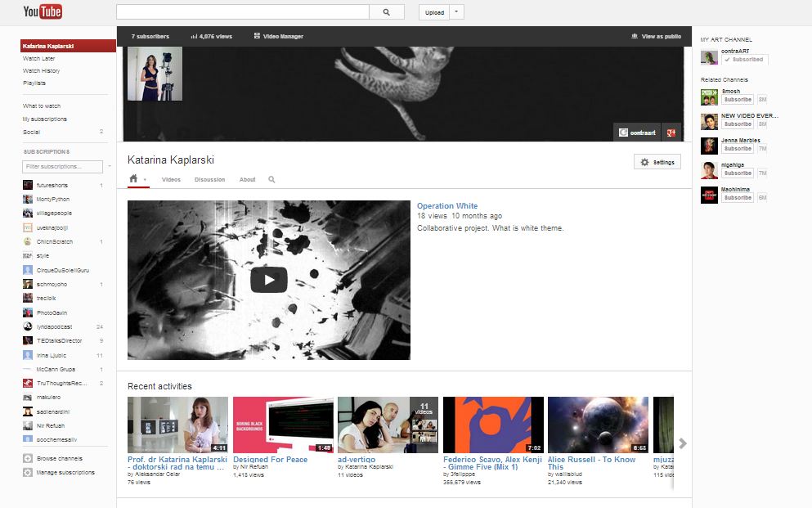Open futureshorts subscription avatar
This screenshot has height=508, width=812.
coord(28,185)
